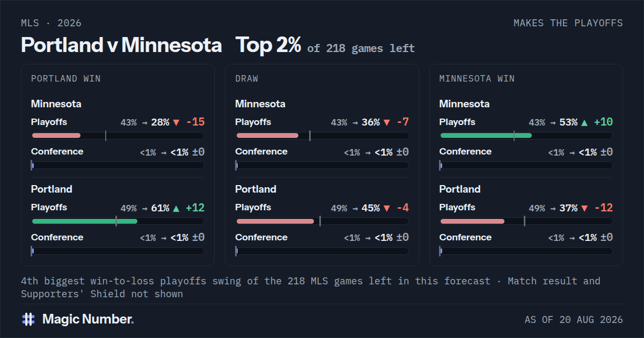Click Minnesota's red playoffs bar in Portland Win
The image size is (644, 338).
tap(56, 136)
